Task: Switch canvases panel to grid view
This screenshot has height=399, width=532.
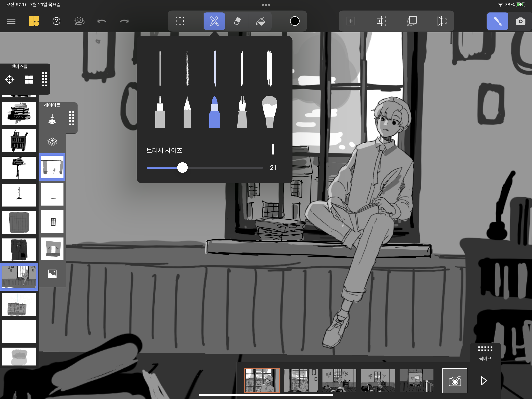Action: 29,79
